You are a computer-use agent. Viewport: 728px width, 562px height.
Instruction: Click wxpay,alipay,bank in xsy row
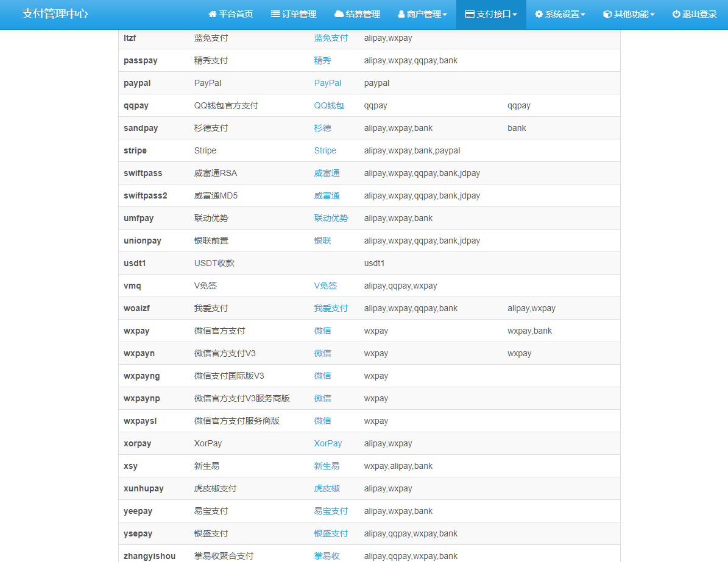point(398,466)
